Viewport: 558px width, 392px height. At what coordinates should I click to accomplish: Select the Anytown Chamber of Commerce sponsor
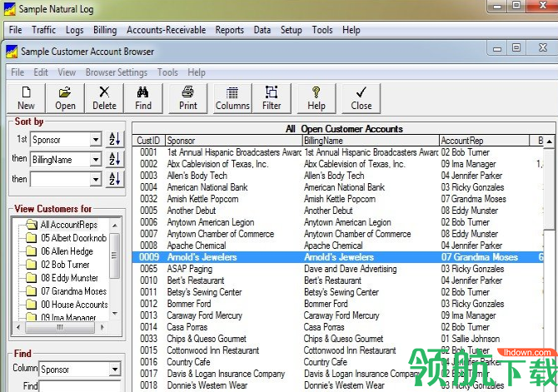[221, 234]
